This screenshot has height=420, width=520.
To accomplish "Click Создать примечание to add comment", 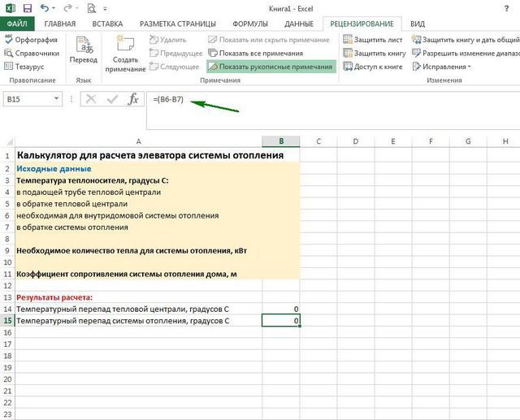I will [x=125, y=54].
